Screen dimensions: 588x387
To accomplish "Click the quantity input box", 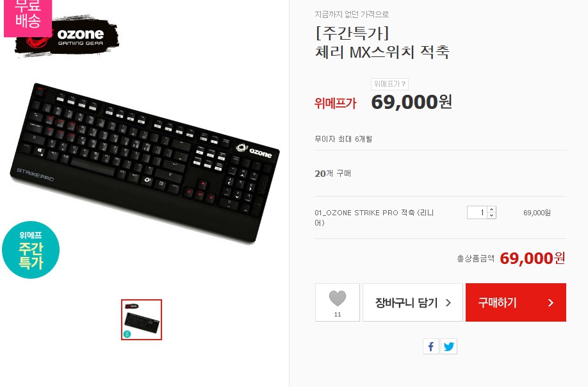I will [477, 213].
